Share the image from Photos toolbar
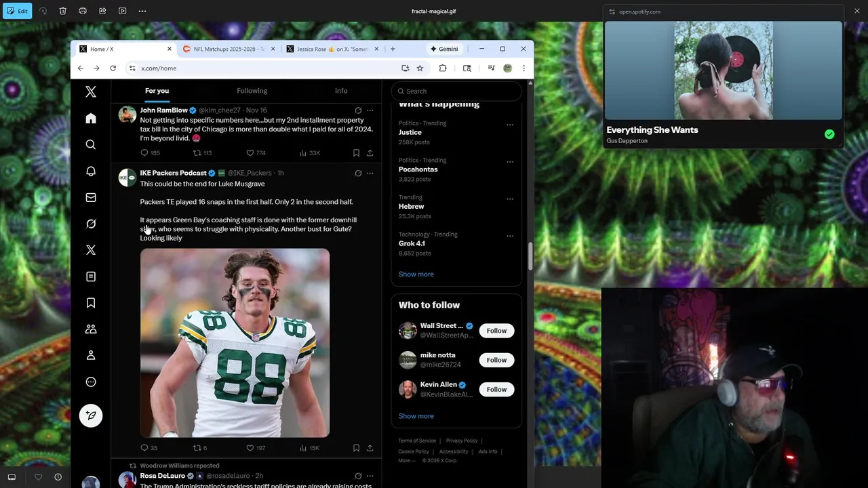Image resolution: width=868 pixels, height=488 pixels. pyautogui.click(x=102, y=11)
